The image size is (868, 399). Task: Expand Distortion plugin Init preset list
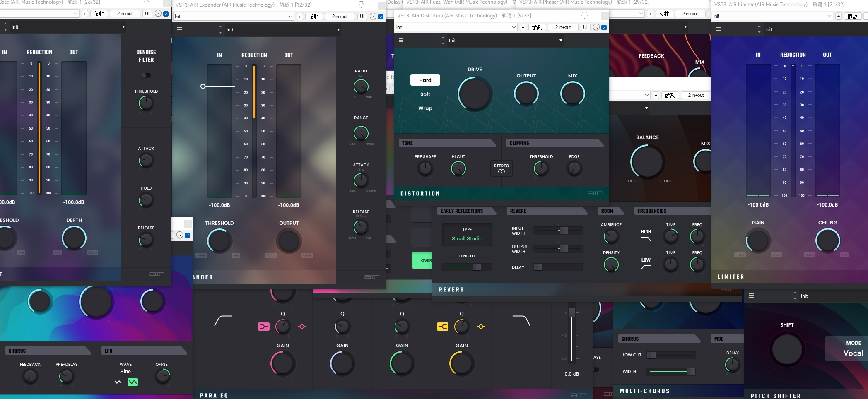click(506, 41)
